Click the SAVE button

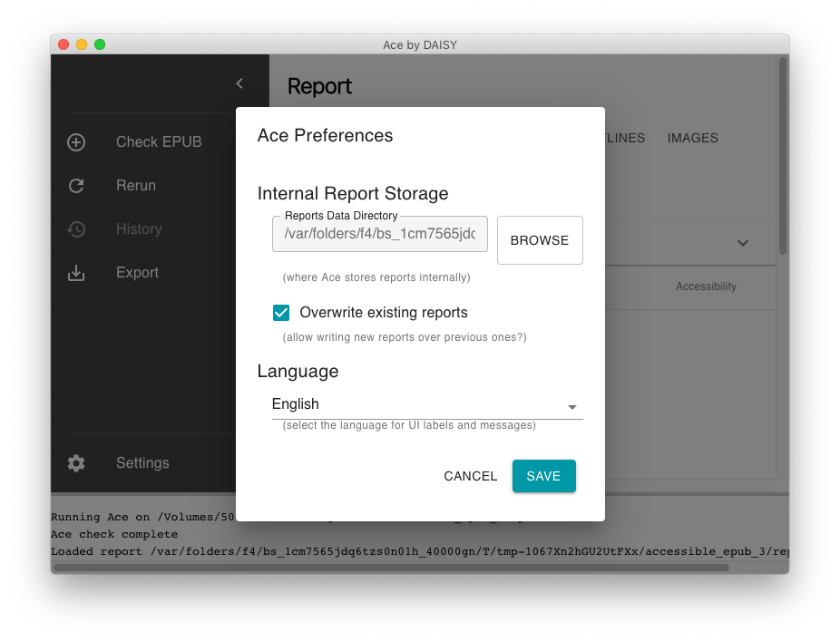point(543,476)
